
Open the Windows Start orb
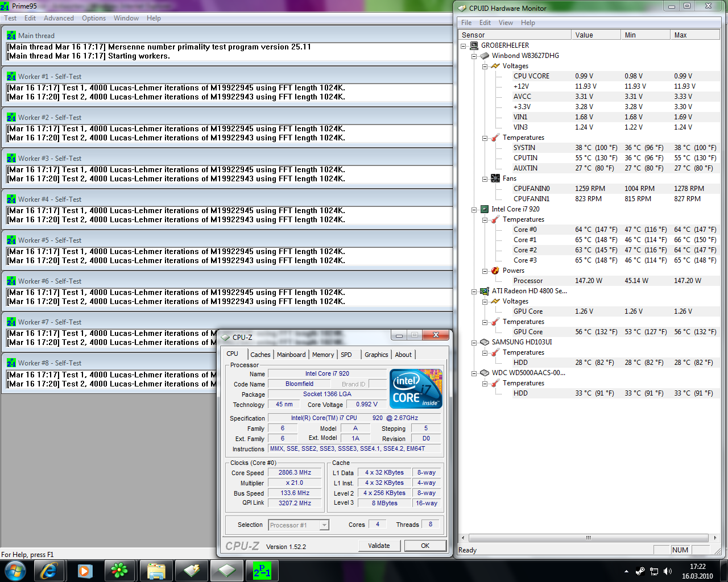(15, 571)
